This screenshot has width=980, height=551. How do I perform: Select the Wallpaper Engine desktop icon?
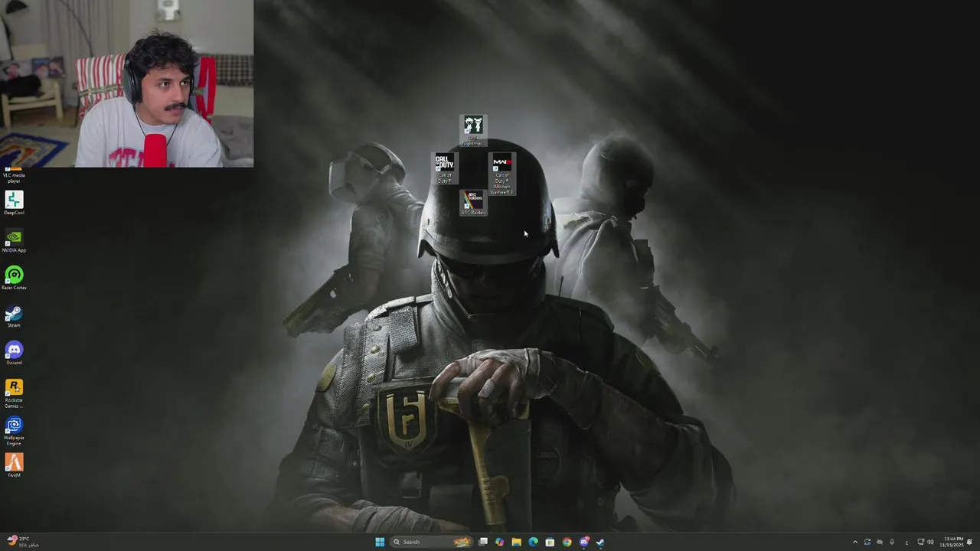[14, 430]
